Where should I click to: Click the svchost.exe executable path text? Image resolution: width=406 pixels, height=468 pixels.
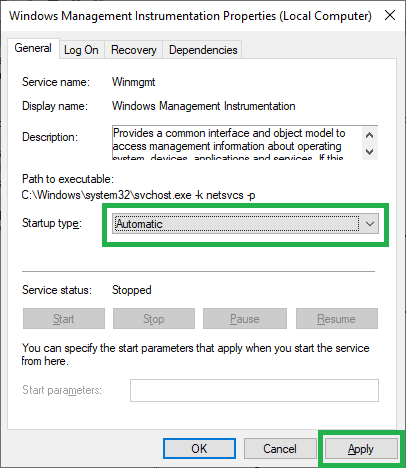[138, 195]
